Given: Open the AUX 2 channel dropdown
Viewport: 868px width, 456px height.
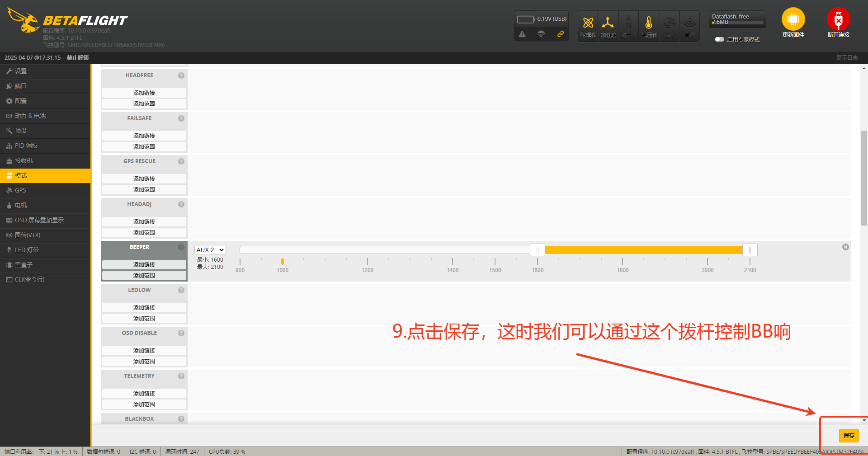Looking at the screenshot, I should tap(210, 250).
